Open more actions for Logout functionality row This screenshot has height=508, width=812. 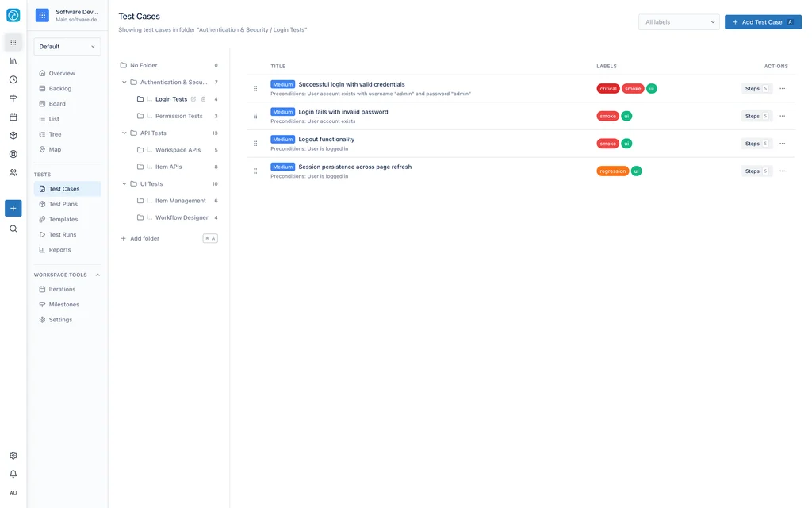(783, 144)
